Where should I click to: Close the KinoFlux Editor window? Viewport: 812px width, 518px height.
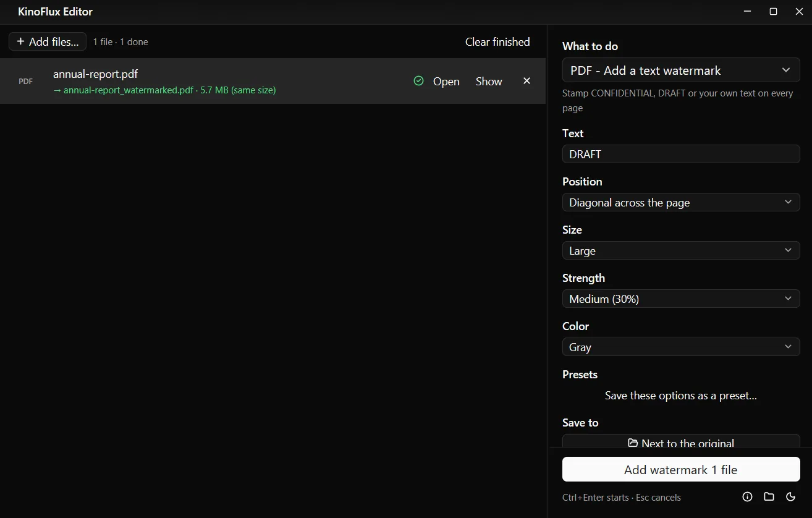(799, 12)
